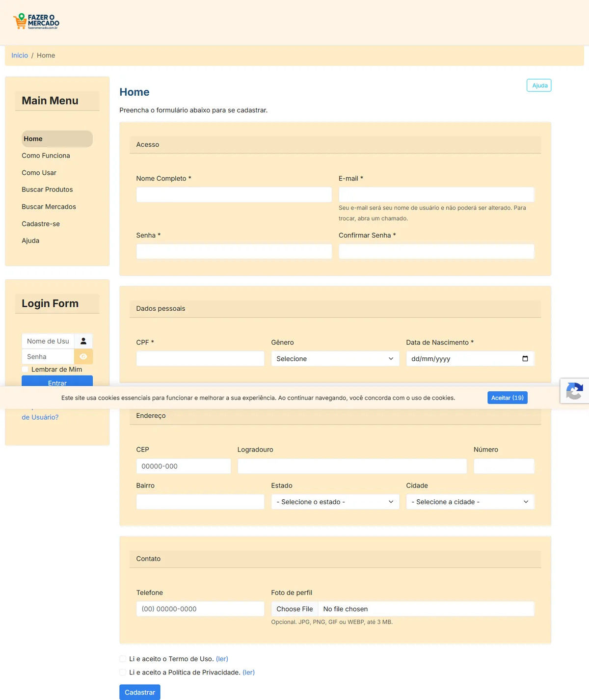The height and width of the screenshot is (700, 589).
Task: Toggle password visibility eye icon in login form
Action: [83, 357]
